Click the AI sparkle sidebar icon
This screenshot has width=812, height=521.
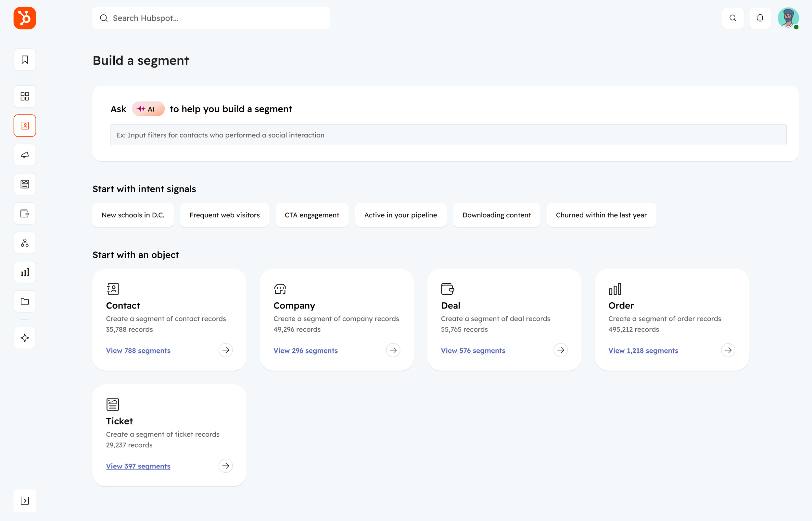(25, 338)
